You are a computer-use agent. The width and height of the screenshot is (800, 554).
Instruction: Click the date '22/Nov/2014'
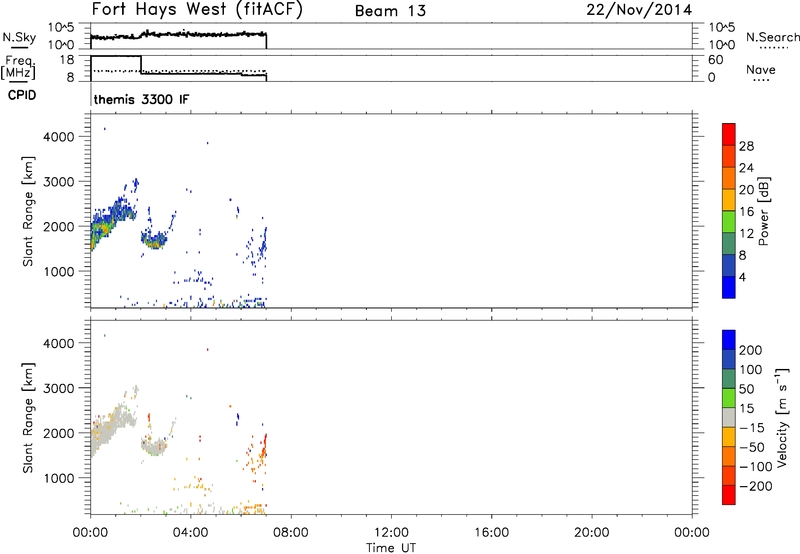639,10
